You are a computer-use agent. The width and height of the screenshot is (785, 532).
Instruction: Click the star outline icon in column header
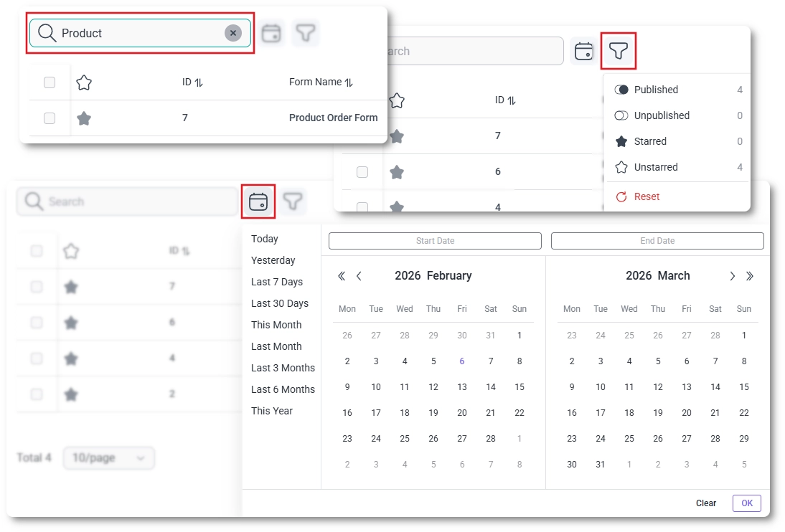coord(84,82)
